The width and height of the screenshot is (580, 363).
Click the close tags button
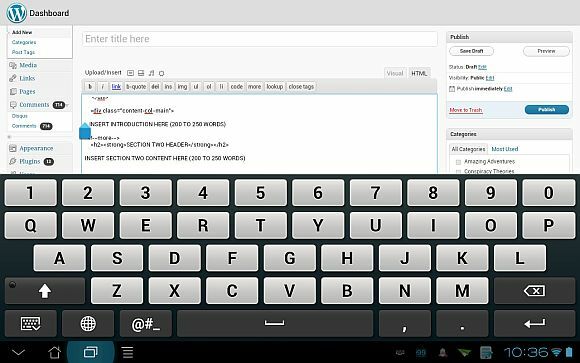[301, 87]
